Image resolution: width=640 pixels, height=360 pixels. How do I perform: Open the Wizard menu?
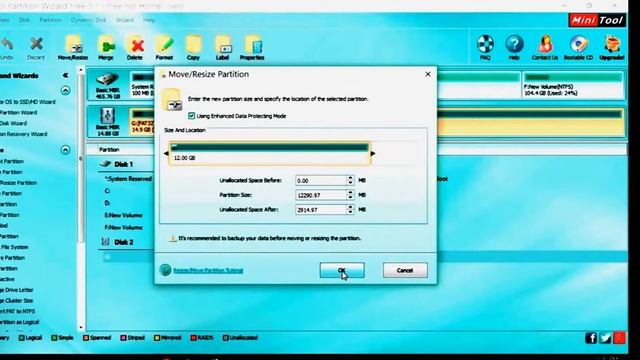point(124,20)
